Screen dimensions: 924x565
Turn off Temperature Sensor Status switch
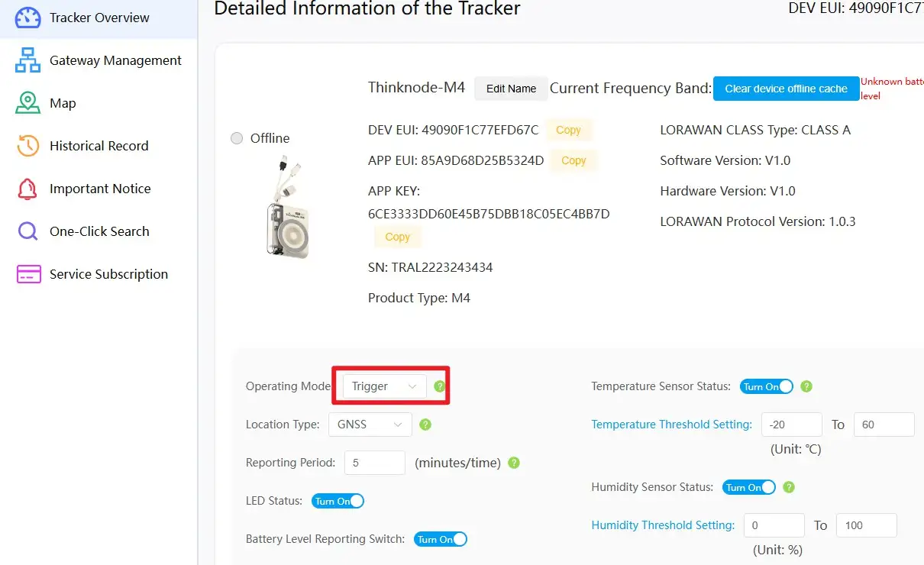pos(766,386)
